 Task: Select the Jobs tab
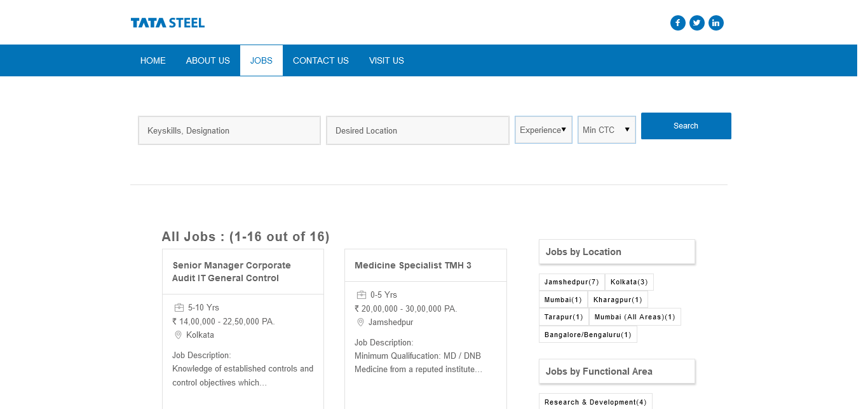coord(261,60)
